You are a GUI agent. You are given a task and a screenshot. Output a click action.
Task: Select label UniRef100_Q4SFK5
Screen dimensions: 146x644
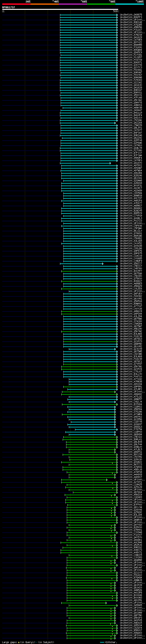[x=131, y=620]
